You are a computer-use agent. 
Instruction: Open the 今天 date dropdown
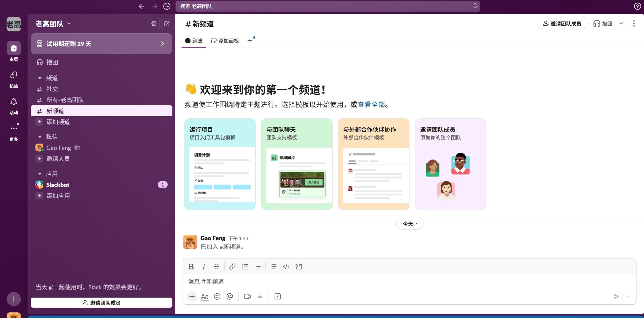tap(410, 224)
